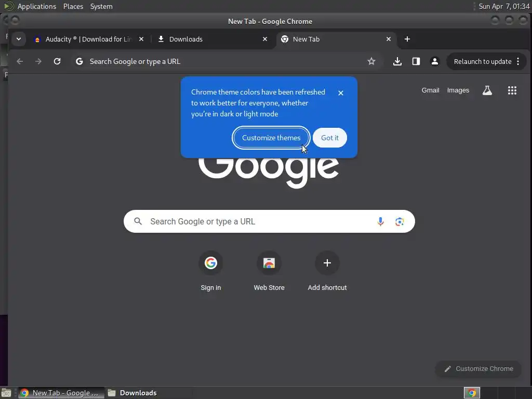Open the Search Labs flask icon
This screenshot has width=532, height=399.
(x=487, y=90)
